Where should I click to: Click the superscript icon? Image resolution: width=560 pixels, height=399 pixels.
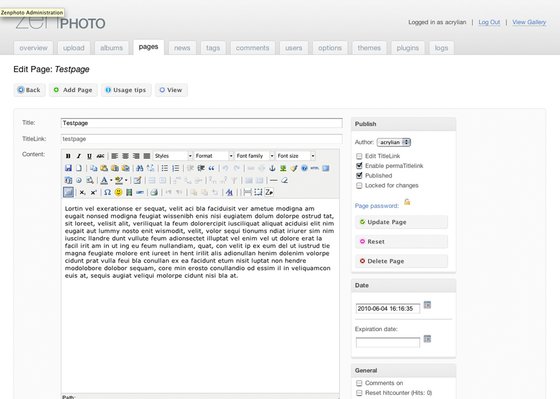pos(94,192)
